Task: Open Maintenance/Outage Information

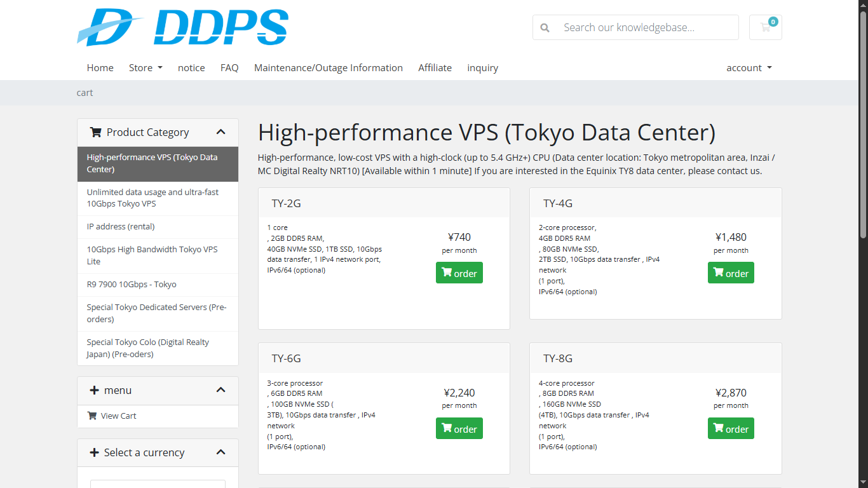Action: click(x=329, y=68)
